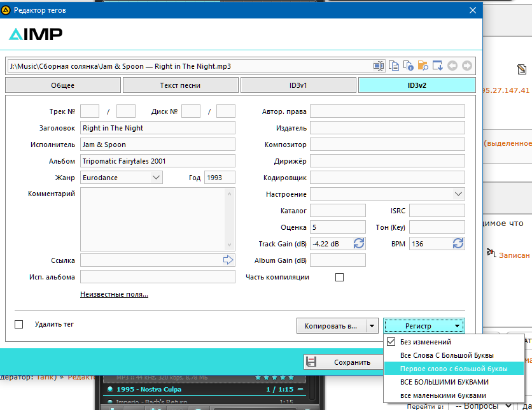The width and height of the screenshot is (532, 410).
Task: Collapse the Регистр dropdown button
Action: click(x=424, y=326)
